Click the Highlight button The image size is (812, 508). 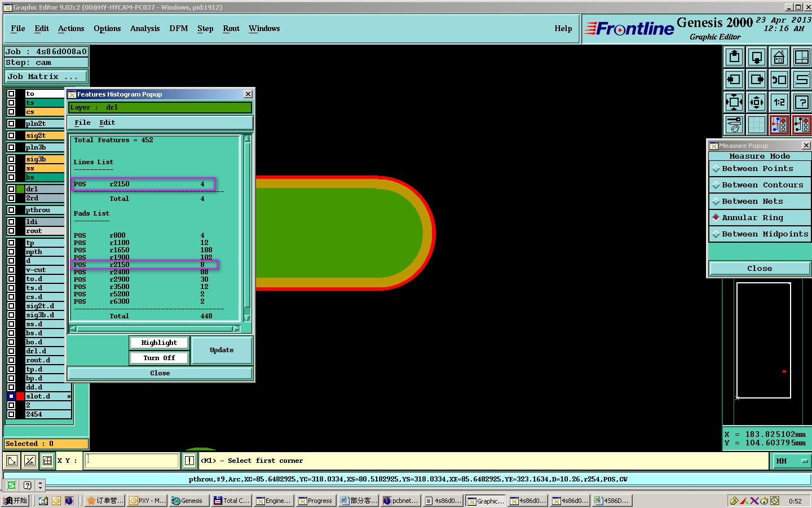tap(159, 343)
